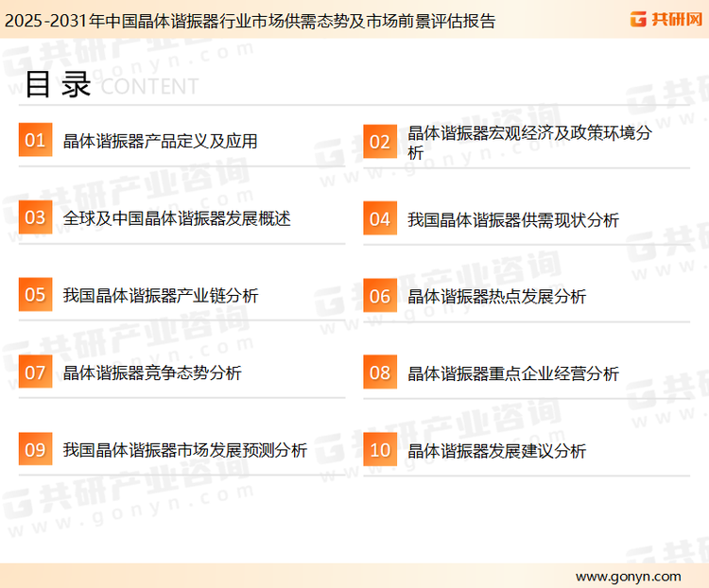Open chapter 全球及中国晶体谐振器发展概述
The height and width of the screenshot is (588, 709).
click(x=177, y=218)
